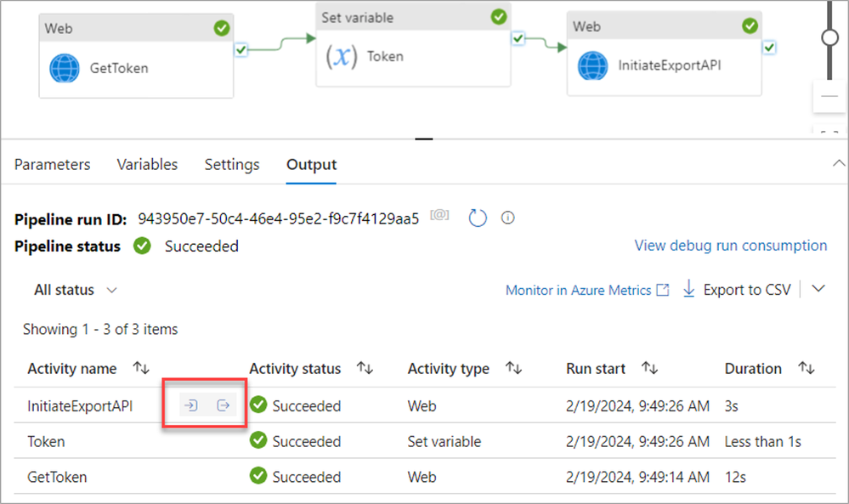The width and height of the screenshot is (849, 504).
Task: Click the InitiateExportAPI globe icon
Action: (593, 65)
